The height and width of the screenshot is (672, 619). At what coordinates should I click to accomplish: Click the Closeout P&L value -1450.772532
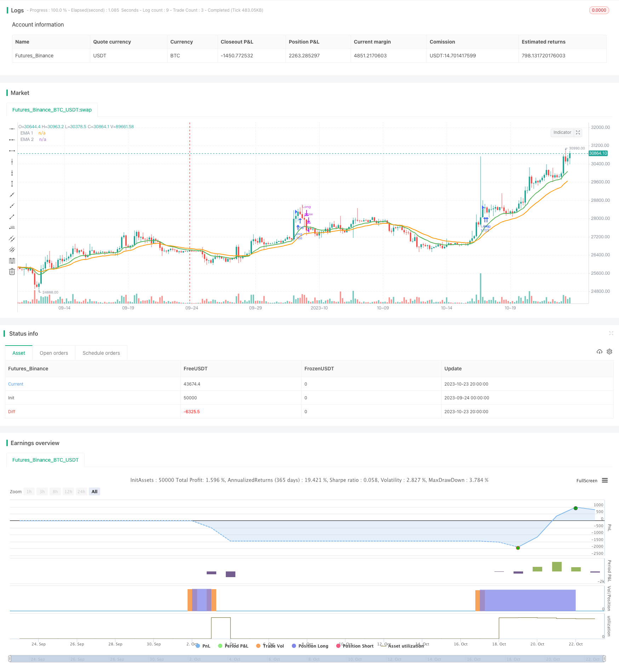237,56
